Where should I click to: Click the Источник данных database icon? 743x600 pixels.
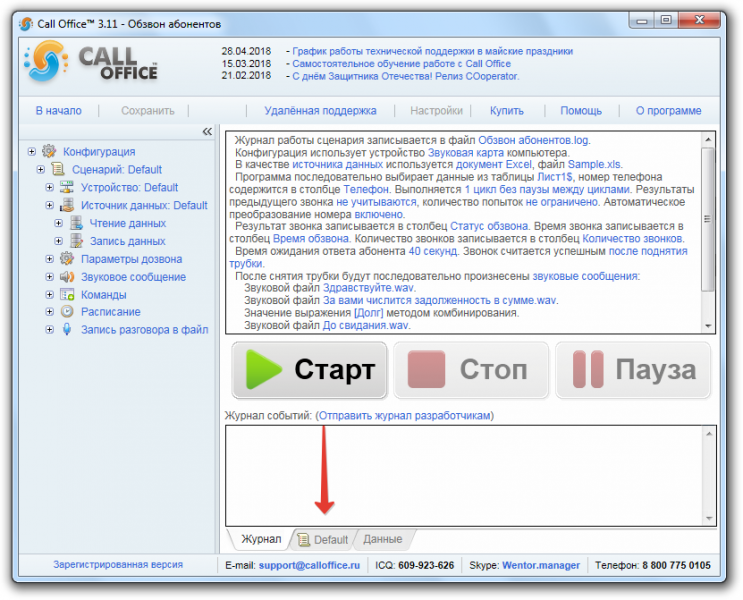67,205
